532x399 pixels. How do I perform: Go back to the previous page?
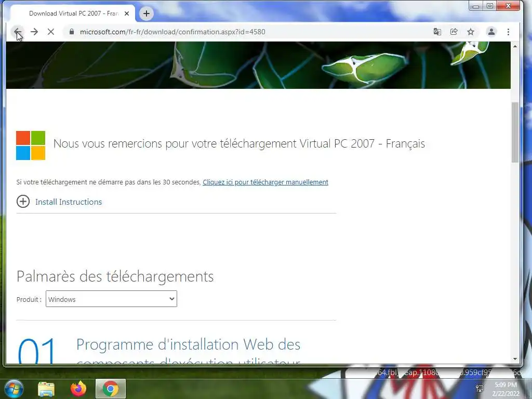coord(17,32)
